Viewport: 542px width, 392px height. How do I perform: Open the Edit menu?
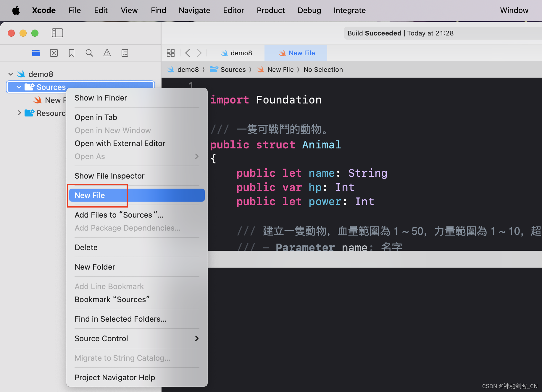[x=101, y=10]
